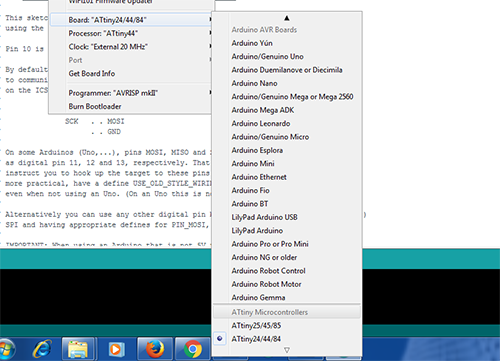Screen dimensions: 500x361
Task: Click the Get Board Info menu item
Action: pyautogui.click(x=131, y=73)
